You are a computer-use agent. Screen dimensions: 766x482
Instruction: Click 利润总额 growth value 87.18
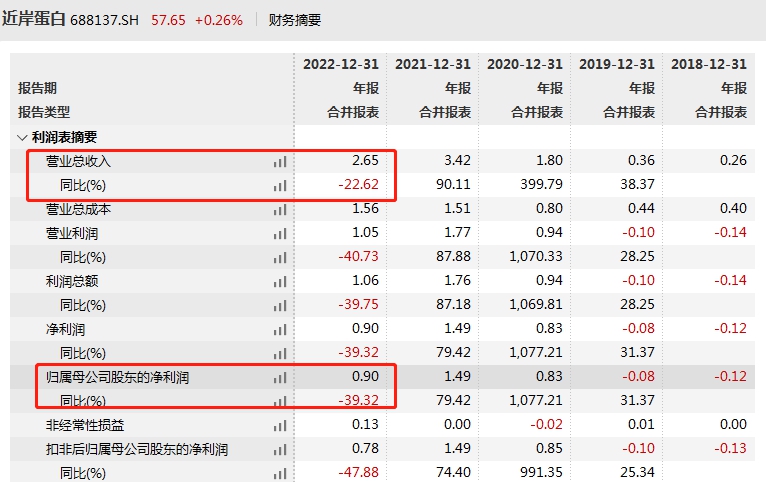453,304
